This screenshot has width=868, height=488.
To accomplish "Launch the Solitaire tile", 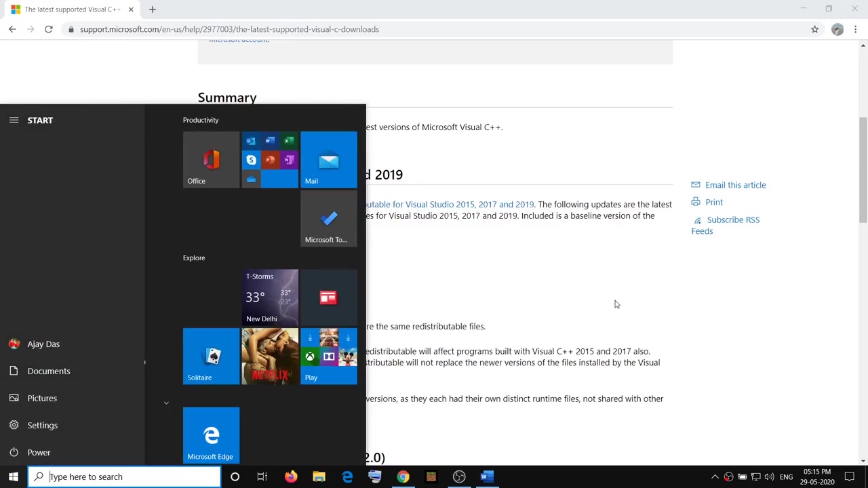I will click(211, 356).
